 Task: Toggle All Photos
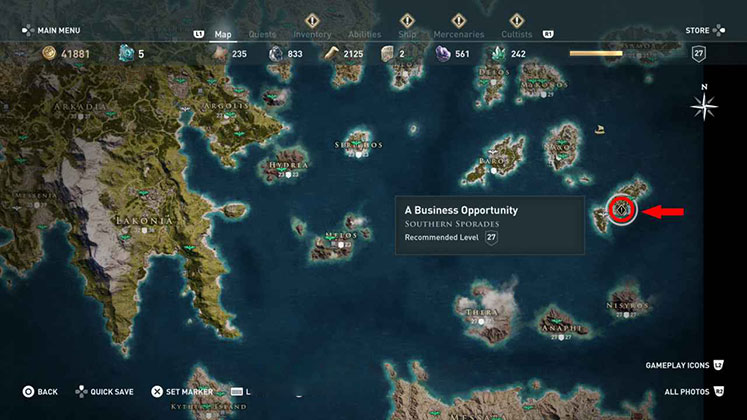(694, 391)
